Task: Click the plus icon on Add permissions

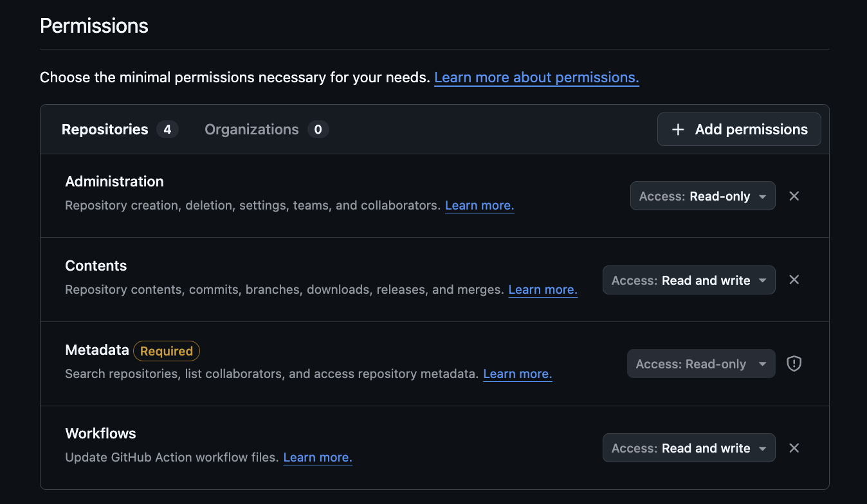Action: [x=678, y=129]
